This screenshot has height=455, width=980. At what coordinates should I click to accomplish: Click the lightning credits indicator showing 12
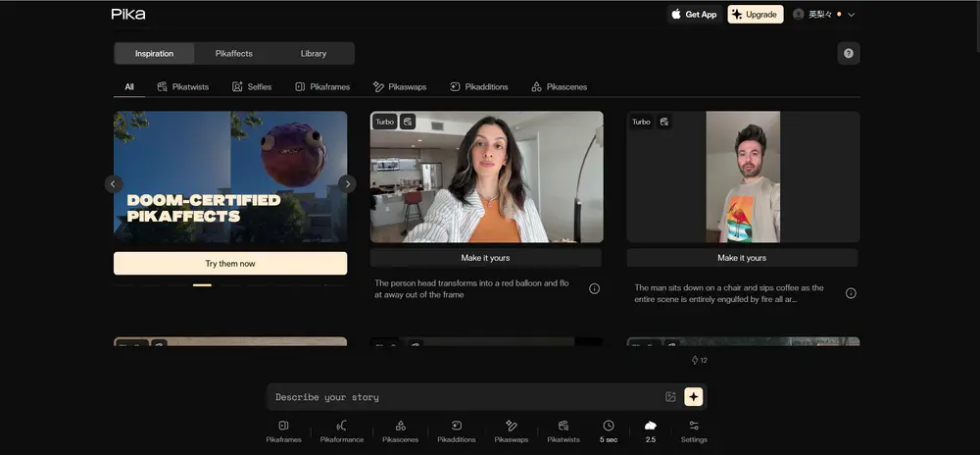(699, 360)
